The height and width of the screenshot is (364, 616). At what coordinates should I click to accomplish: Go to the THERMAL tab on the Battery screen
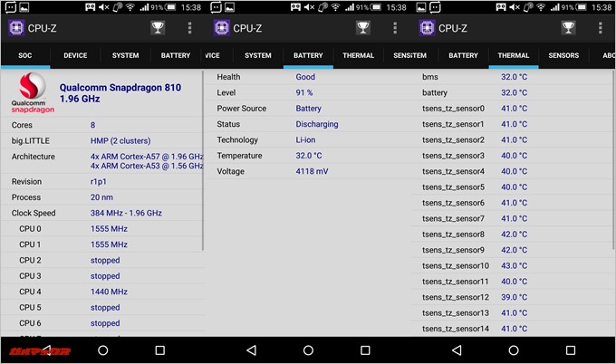[x=358, y=55]
